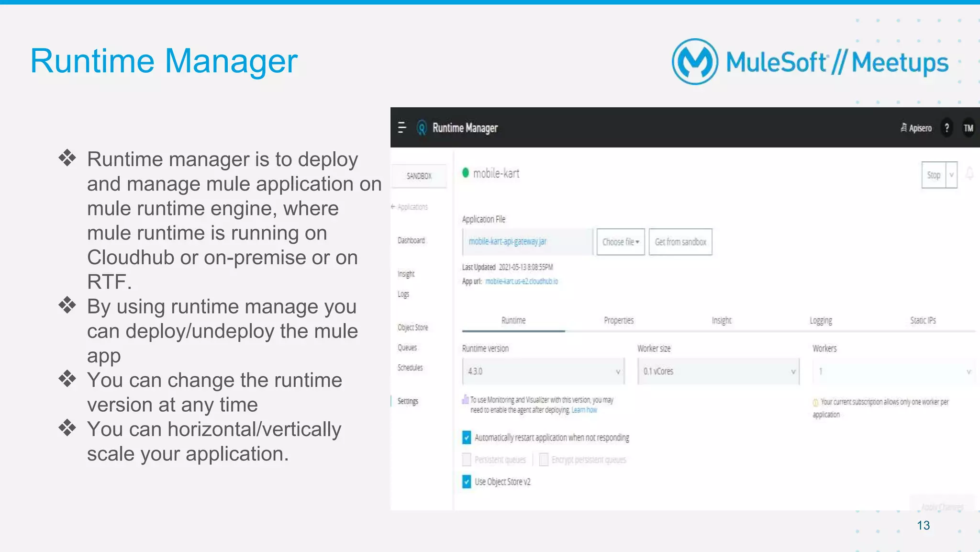980x552 pixels.
Task: Click the Stop application button
Action: click(x=934, y=175)
